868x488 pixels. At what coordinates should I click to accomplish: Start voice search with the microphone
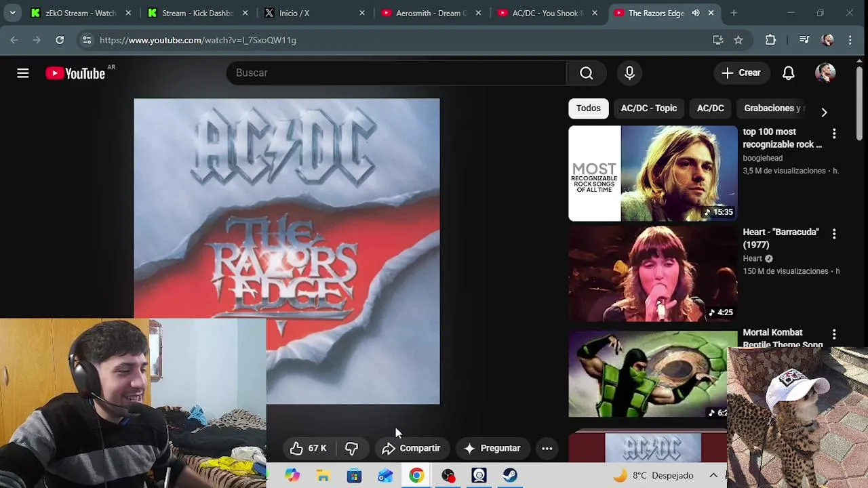629,73
